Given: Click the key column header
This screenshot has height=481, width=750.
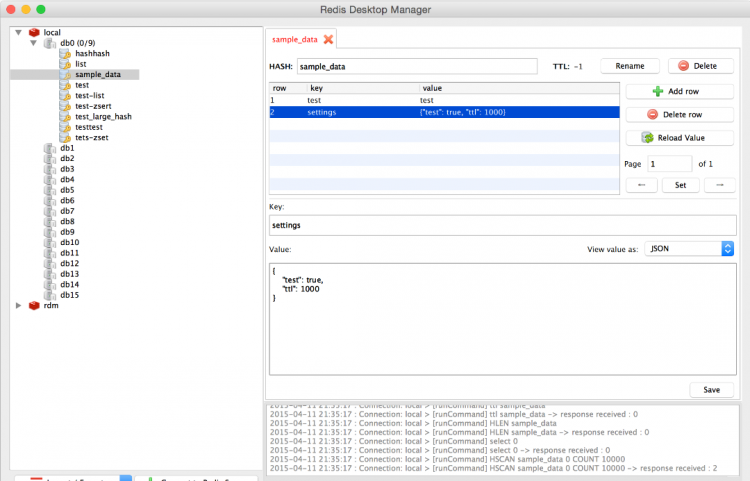Looking at the screenshot, I should click(x=364, y=88).
